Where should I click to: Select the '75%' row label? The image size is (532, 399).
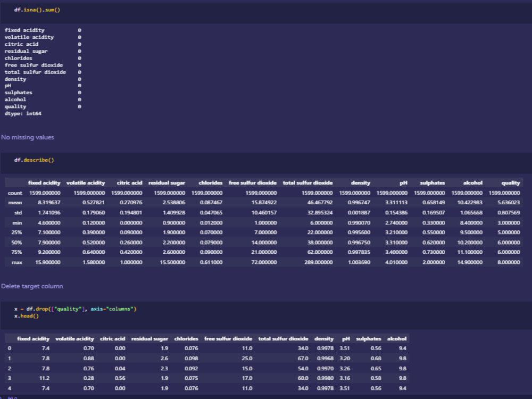pyautogui.click(x=16, y=252)
